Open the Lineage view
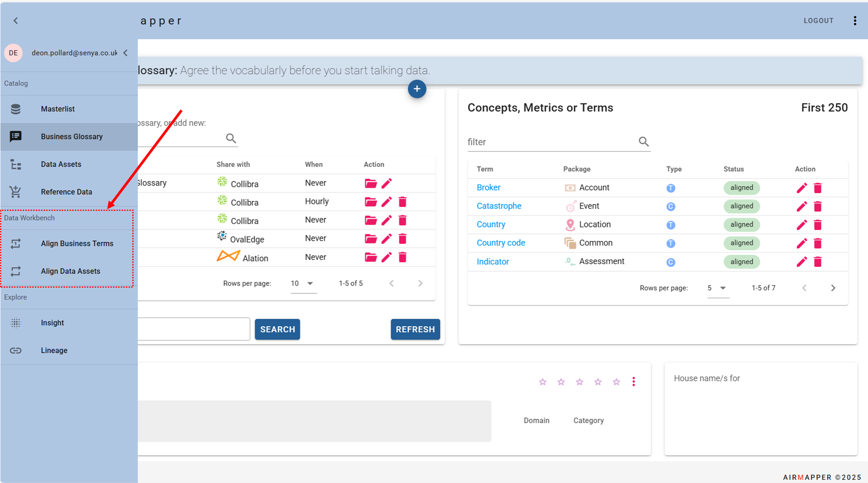This screenshot has height=483, width=868. click(x=54, y=350)
